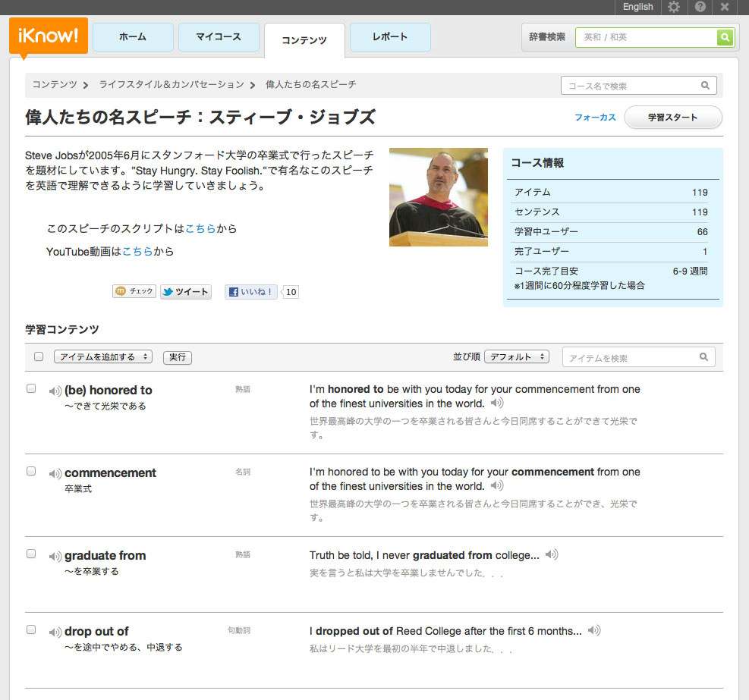Viewport: 749px width, 700px height.
Task: Click the Facebook like count 10
Action: [x=291, y=292]
